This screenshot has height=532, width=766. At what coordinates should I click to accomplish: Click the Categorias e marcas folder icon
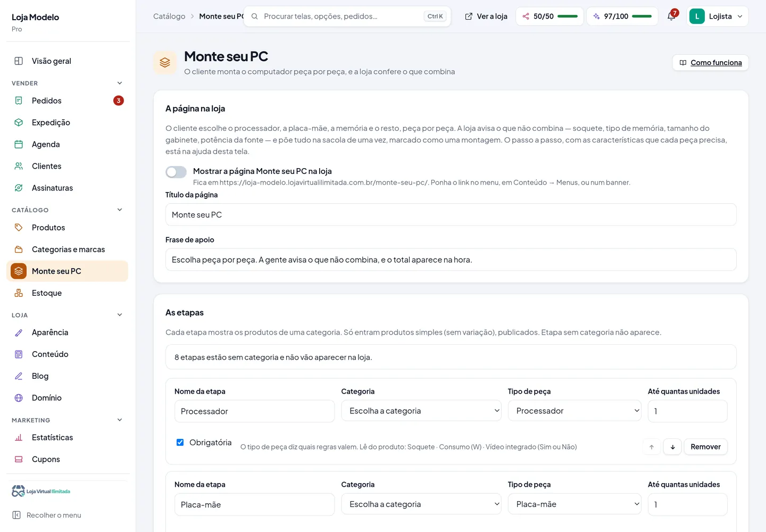tap(19, 249)
